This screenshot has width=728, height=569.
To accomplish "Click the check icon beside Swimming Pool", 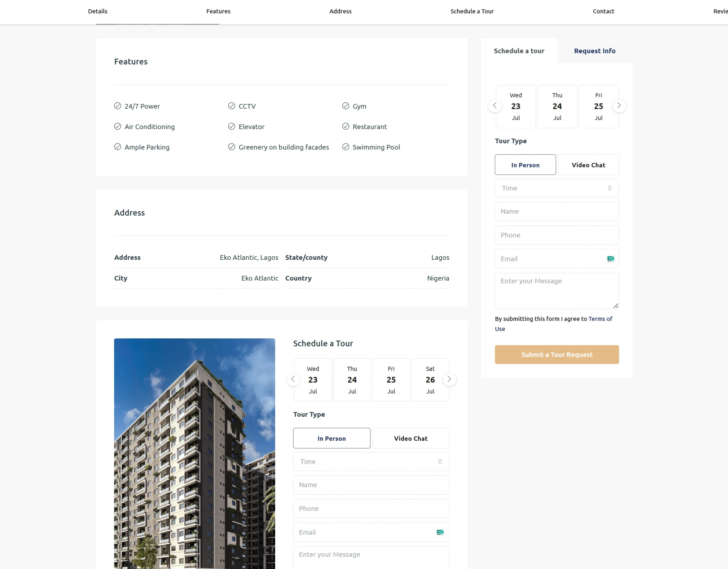I will click(346, 147).
